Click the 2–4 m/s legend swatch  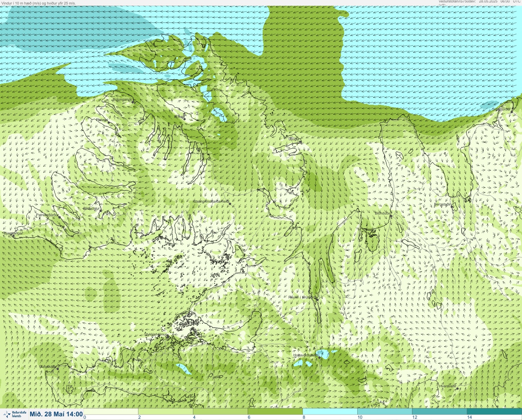(166, 411)
